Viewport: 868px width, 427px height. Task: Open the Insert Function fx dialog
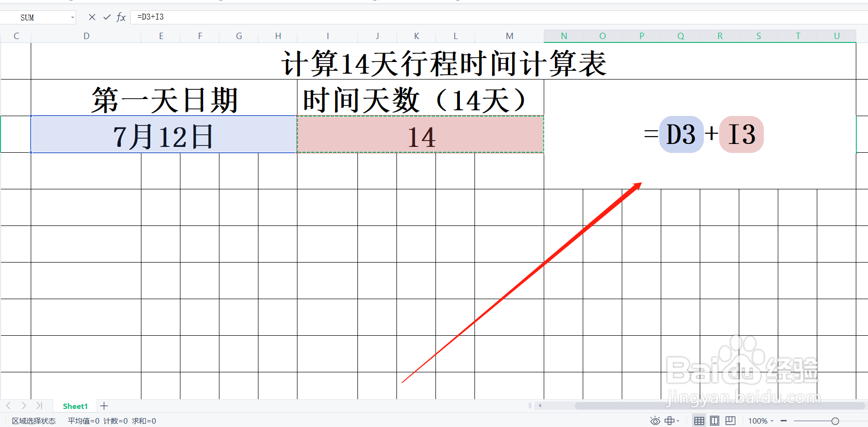pos(121,17)
